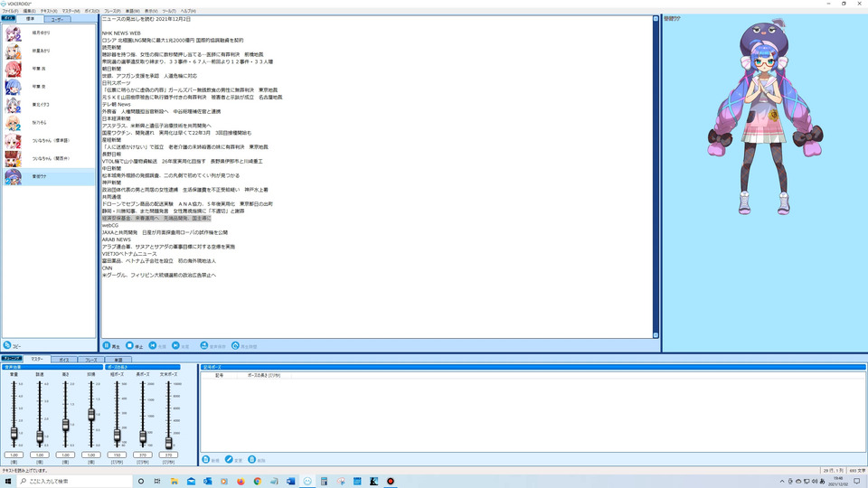Click the 高さ (pitch) slider handle
This screenshot has height=488, width=868.
[x=65, y=425]
